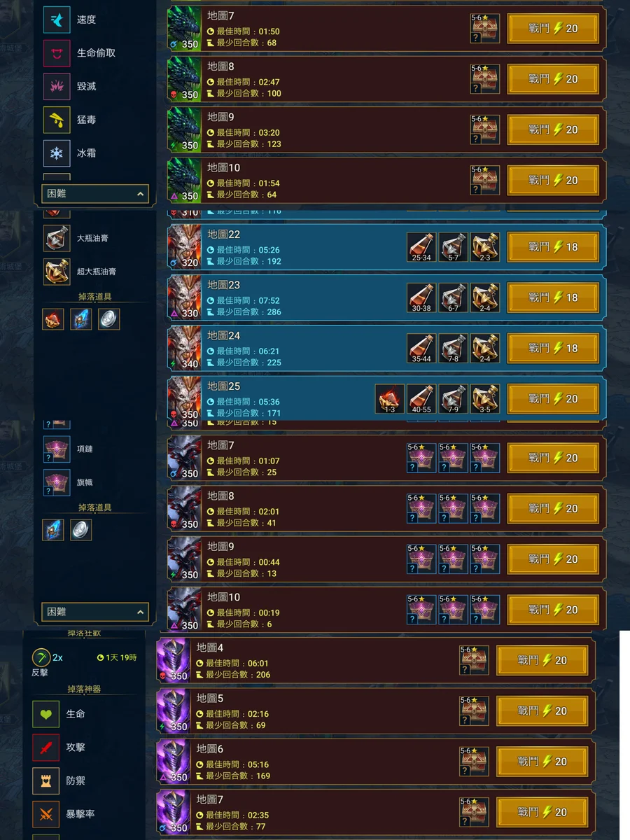Choose the 暴擊率 crossed swords icon
Image resolution: width=630 pixels, height=840 pixels.
click(46, 814)
